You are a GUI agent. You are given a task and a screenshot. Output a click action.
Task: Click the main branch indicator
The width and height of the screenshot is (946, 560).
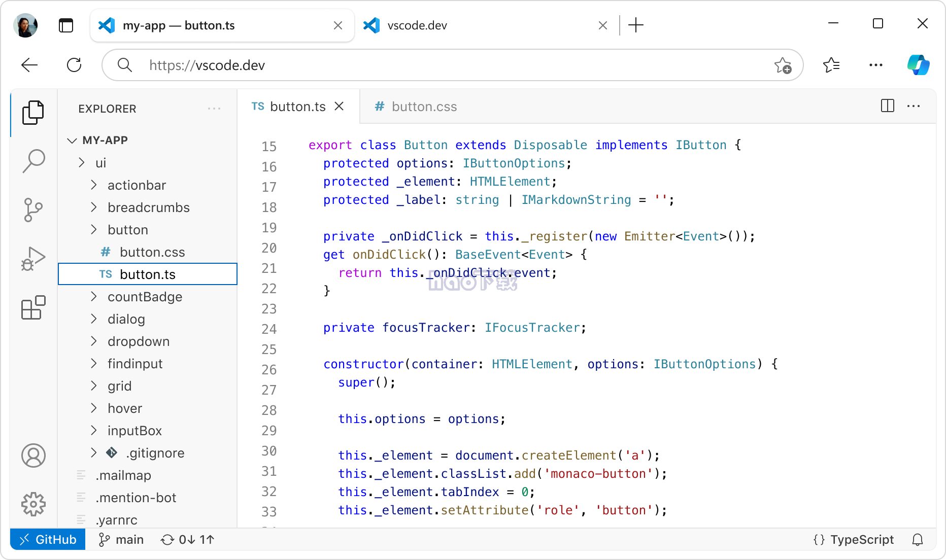point(121,540)
